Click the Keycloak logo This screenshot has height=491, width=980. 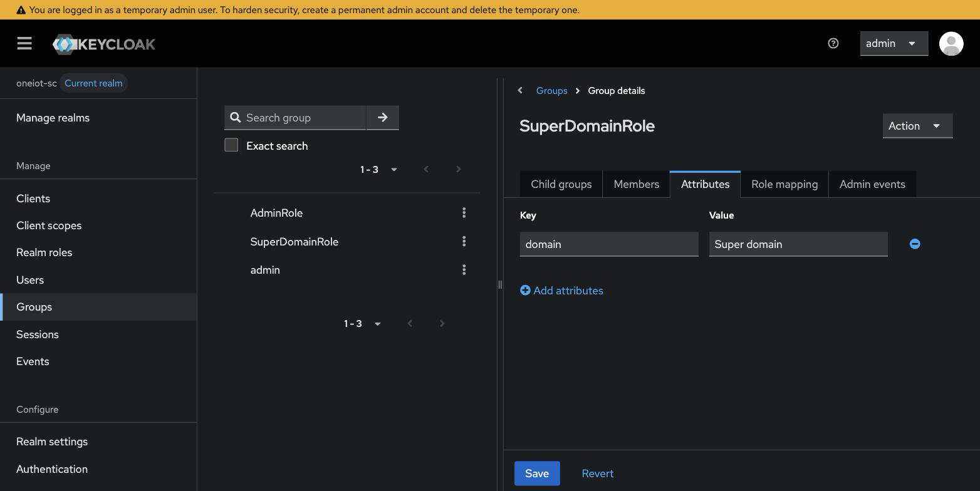(104, 44)
